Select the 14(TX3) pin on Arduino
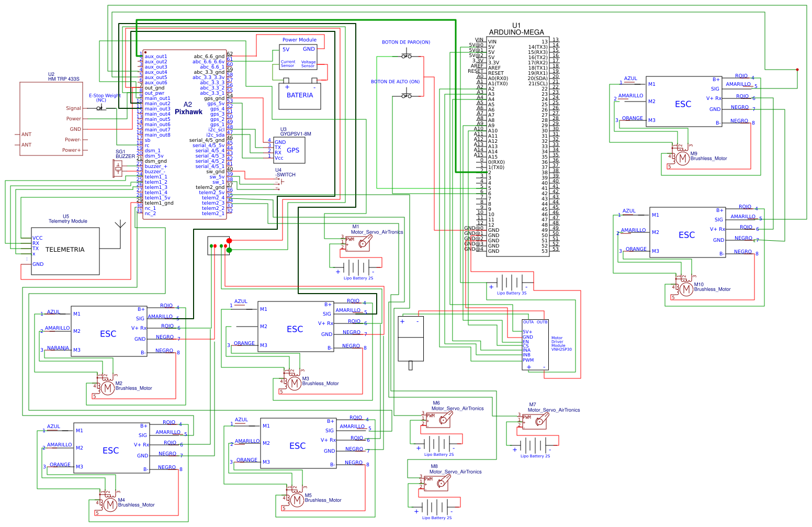The image size is (812, 527). tap(538, 47)
